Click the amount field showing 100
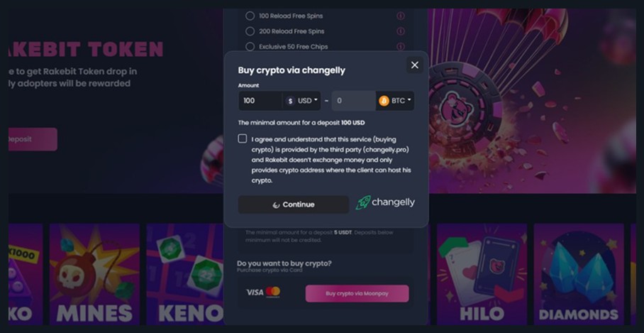 [x=260, y=101]
